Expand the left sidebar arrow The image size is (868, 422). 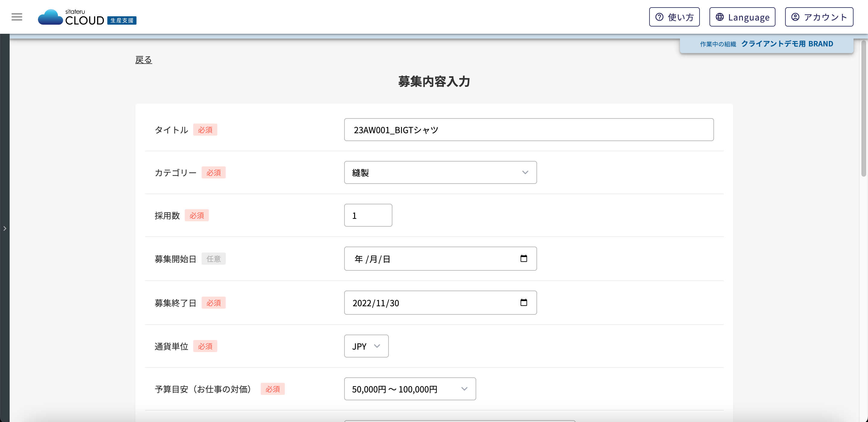coord(5,228)
